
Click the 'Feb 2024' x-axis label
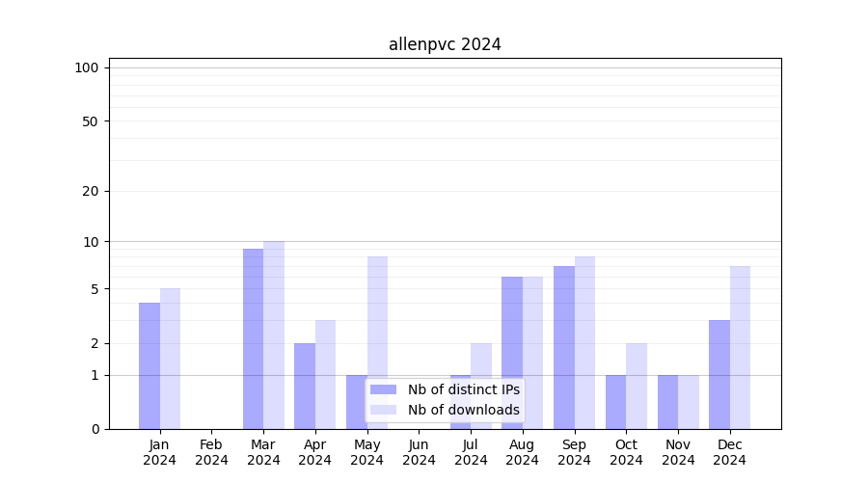(x=211, y=452)
